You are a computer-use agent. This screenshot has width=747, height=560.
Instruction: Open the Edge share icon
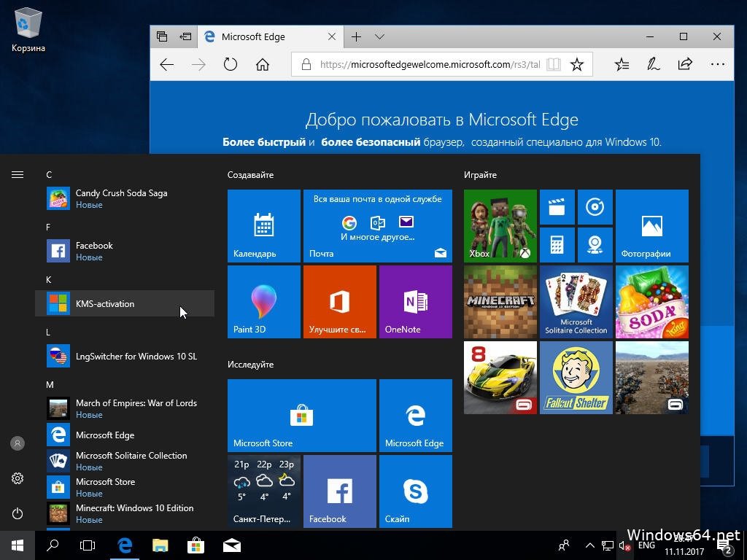685,65
